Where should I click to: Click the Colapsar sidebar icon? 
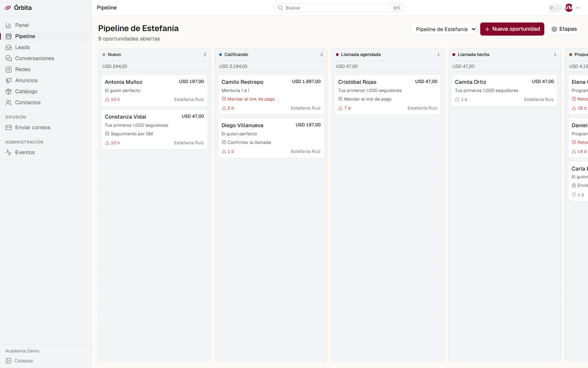click(x=8, y=360)
